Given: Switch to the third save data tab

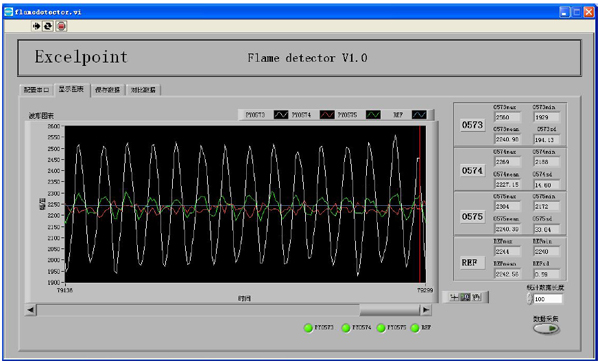Looking at the screenshot, I should [x=108, y=90].
